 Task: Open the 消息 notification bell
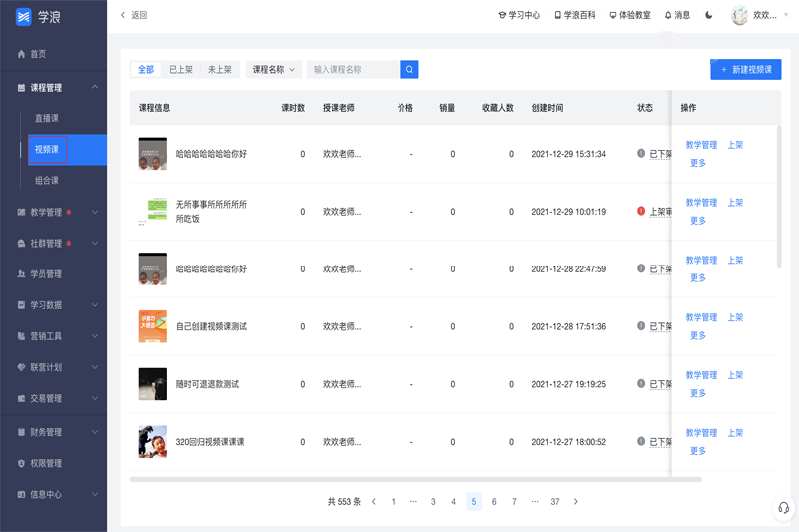(677, 15)
